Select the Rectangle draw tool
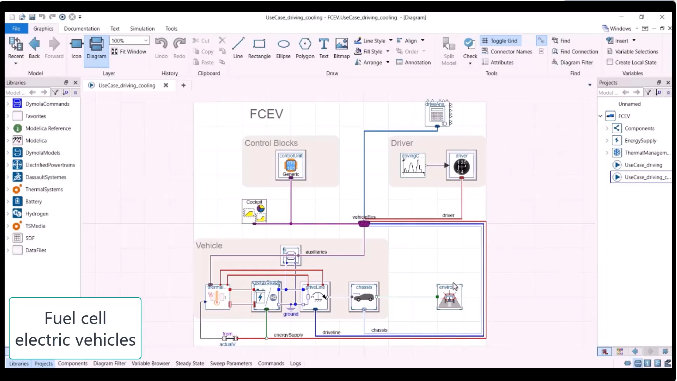The height and width of the screenshot is (381, 677). pos(259,48)
